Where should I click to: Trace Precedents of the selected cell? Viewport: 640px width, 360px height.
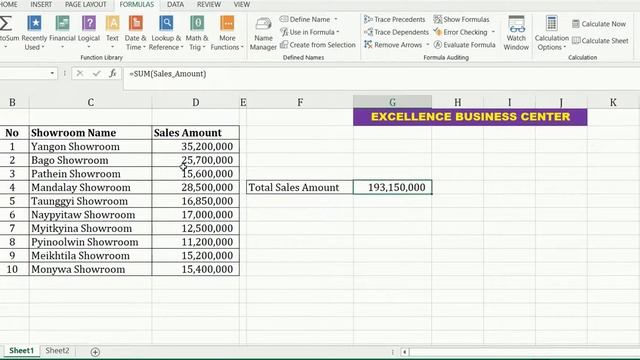pyautogui.click(x=395, y=19)
